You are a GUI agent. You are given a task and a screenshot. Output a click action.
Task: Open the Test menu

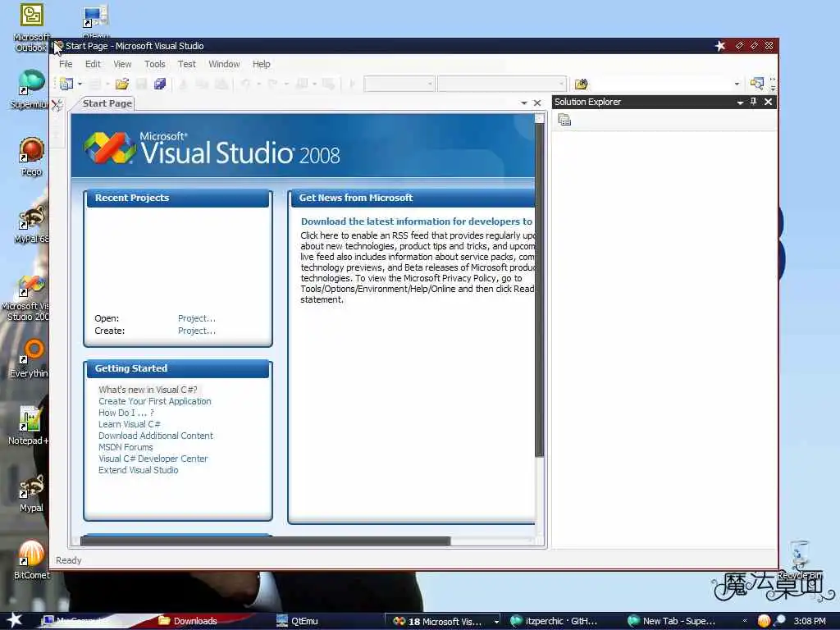coord(186,64)
